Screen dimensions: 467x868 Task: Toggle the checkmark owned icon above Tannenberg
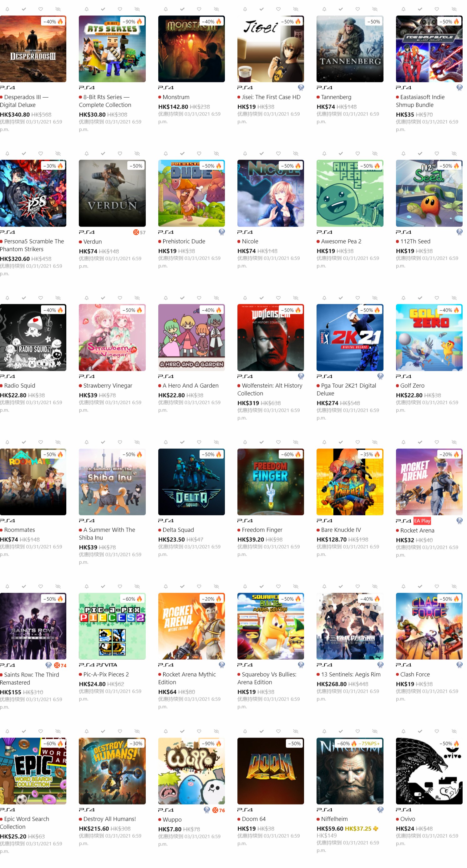[341, 9]
